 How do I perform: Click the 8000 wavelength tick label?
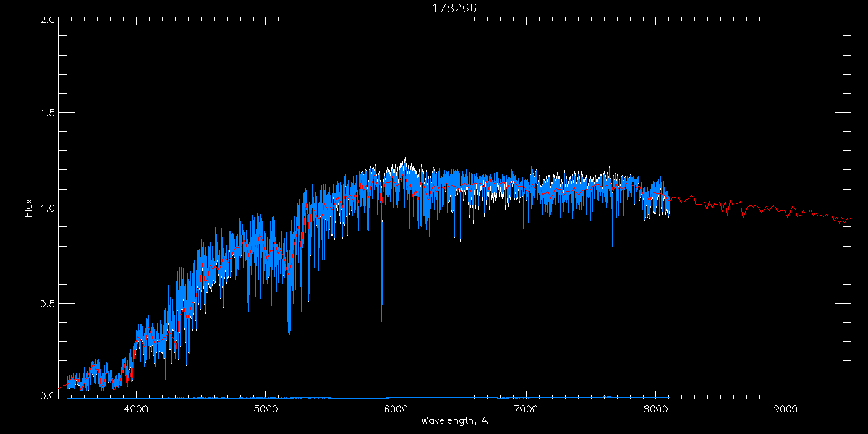[x=655, y=409]
